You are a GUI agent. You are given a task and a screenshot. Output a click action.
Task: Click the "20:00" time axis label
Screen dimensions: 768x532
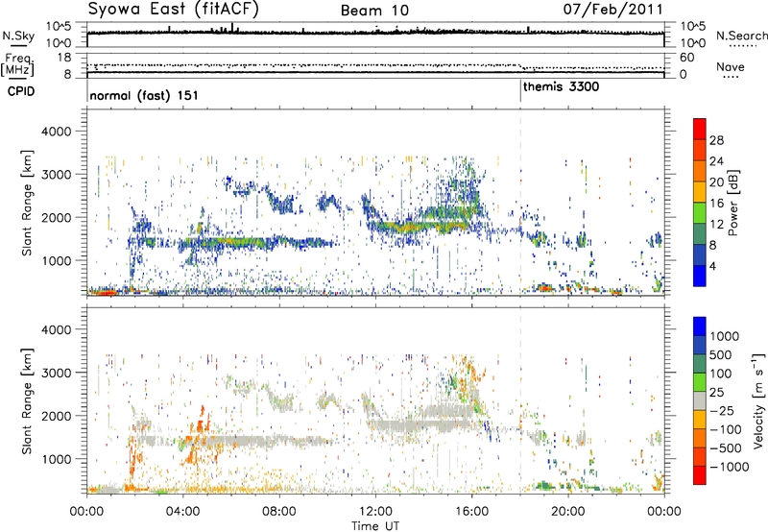[x=567, y=512]
